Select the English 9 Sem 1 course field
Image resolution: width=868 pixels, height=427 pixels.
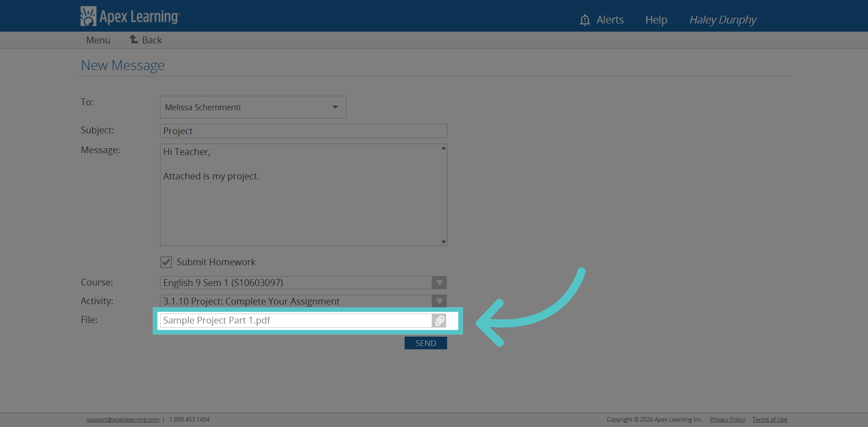pyautogui.click(x=296, y=283)
